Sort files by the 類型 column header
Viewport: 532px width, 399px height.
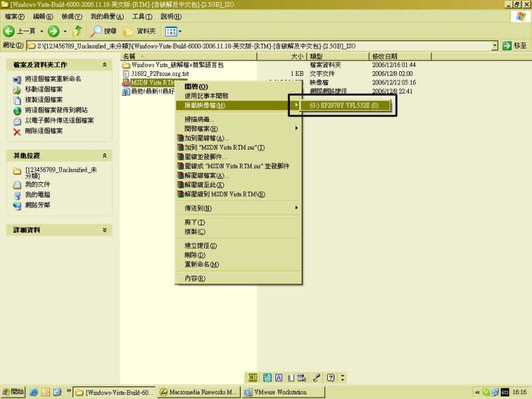click(x=338, y=57)
